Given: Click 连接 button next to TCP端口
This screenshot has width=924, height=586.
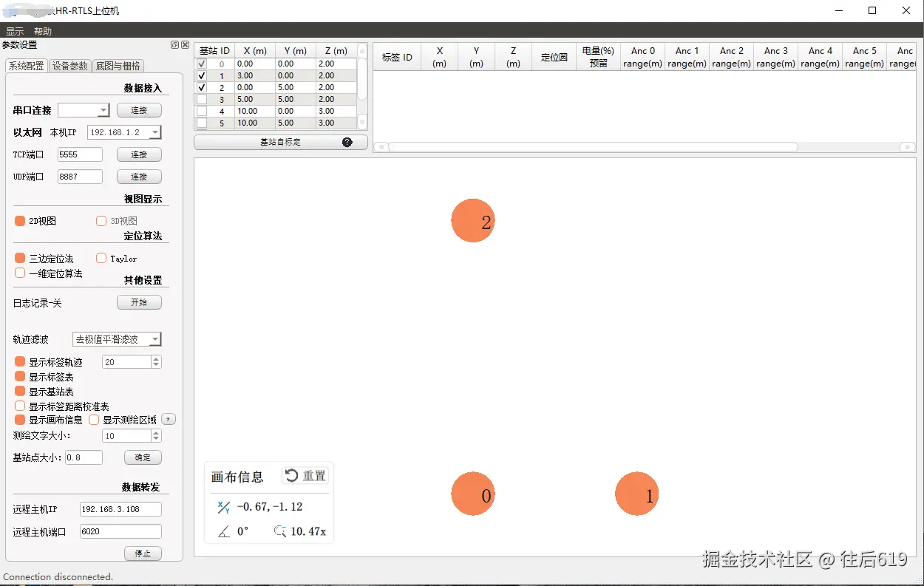Looking at the screenshot, I should [139, 154].
